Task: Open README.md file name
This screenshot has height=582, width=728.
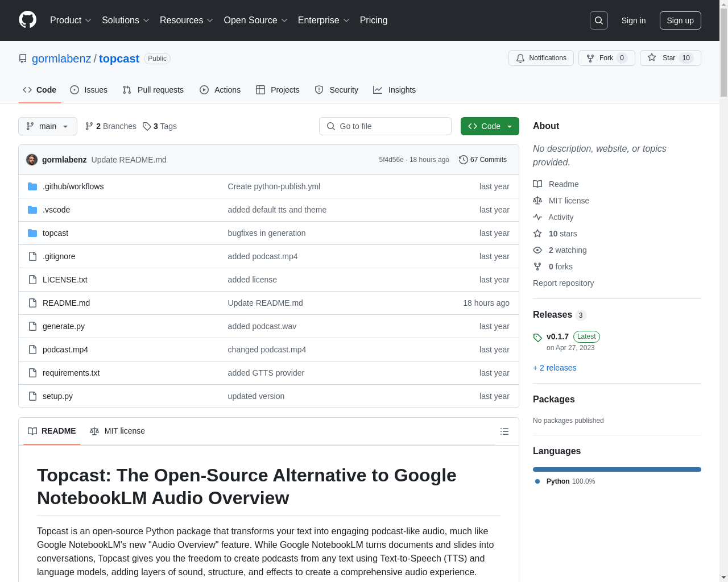Action: pyautogui.click(x=66, y=303)
